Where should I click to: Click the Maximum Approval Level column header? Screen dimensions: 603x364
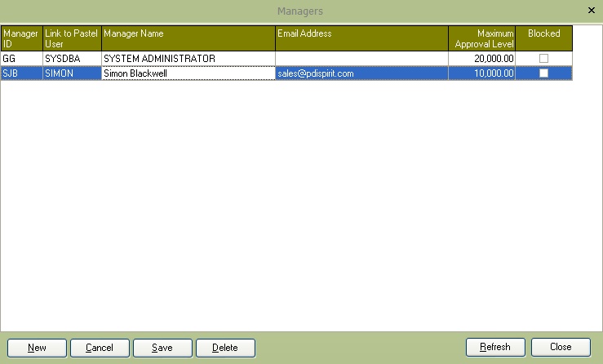481,38
